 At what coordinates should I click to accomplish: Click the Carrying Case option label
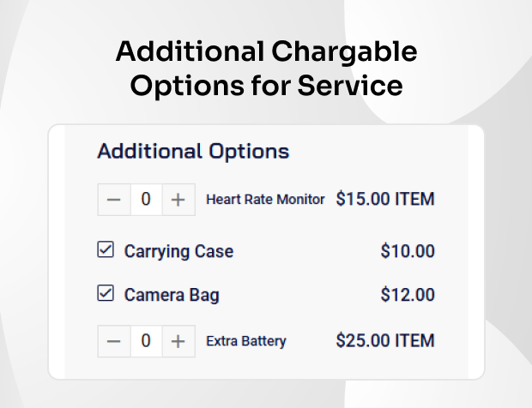pyautogui.click(x=178, y=252)
